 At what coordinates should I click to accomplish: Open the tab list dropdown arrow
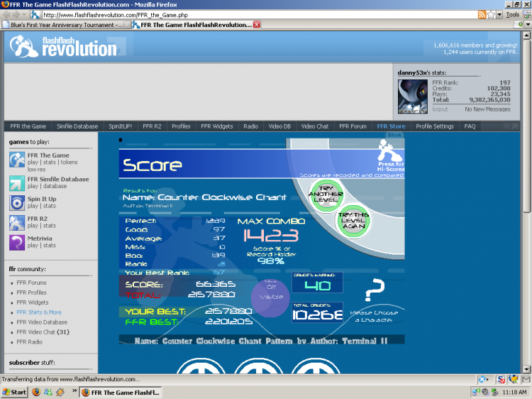coord(528,24)
